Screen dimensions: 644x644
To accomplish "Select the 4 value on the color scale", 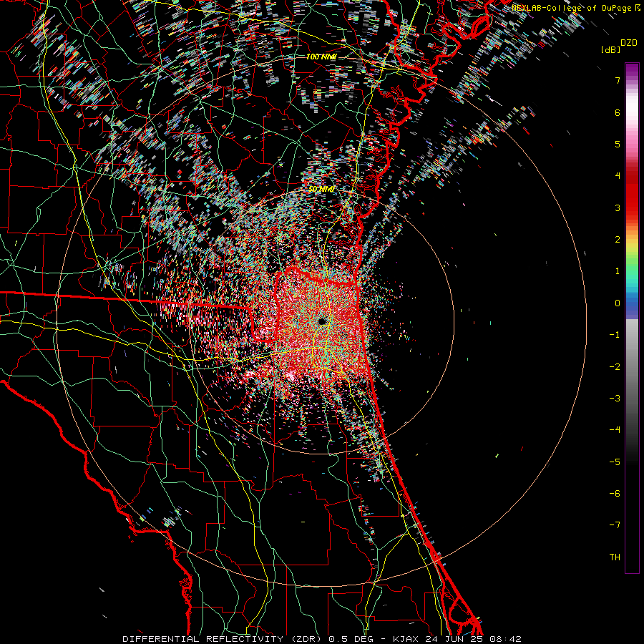I will pos(618,176).
